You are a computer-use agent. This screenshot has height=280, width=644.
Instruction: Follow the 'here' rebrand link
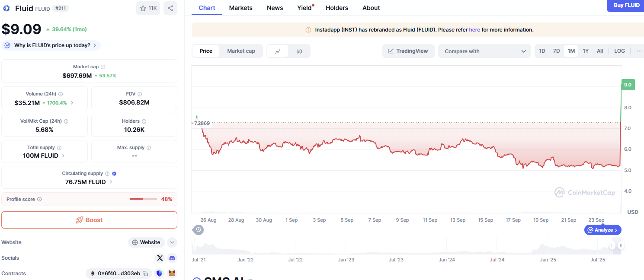point(474,30)
